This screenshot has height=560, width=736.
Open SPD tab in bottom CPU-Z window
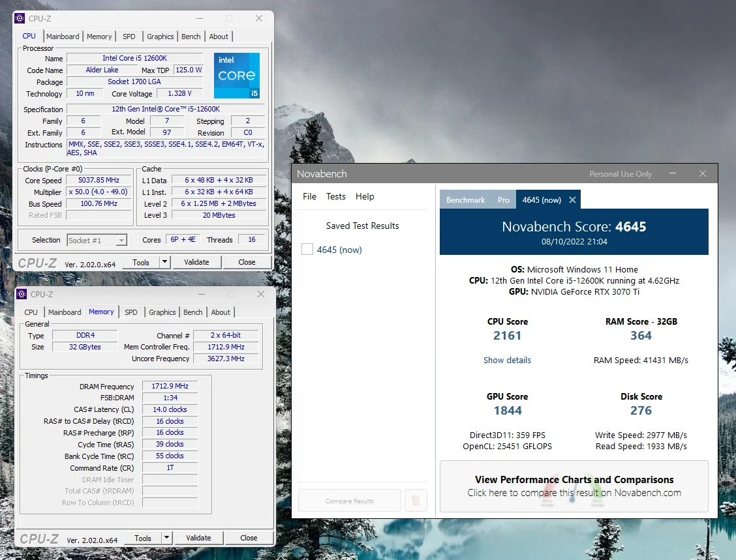point(131,312)
